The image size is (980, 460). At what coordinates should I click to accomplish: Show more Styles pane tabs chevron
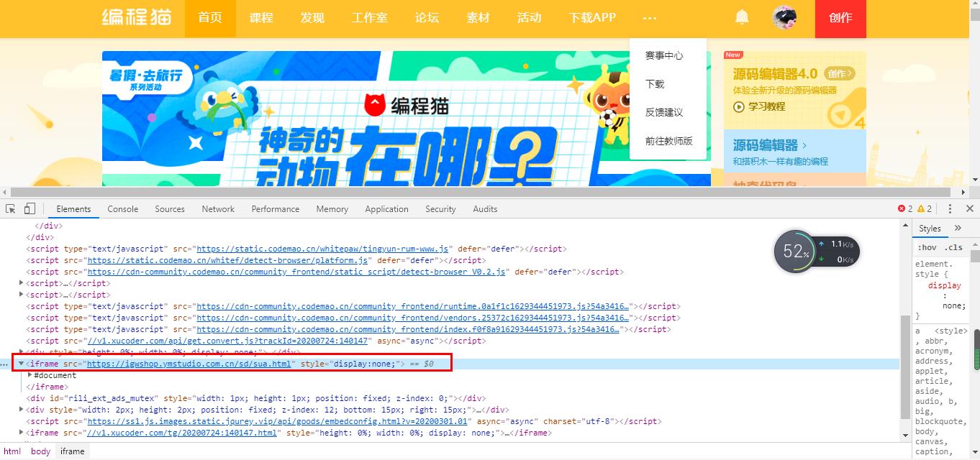pyautogui.click(x=958, y=228)
